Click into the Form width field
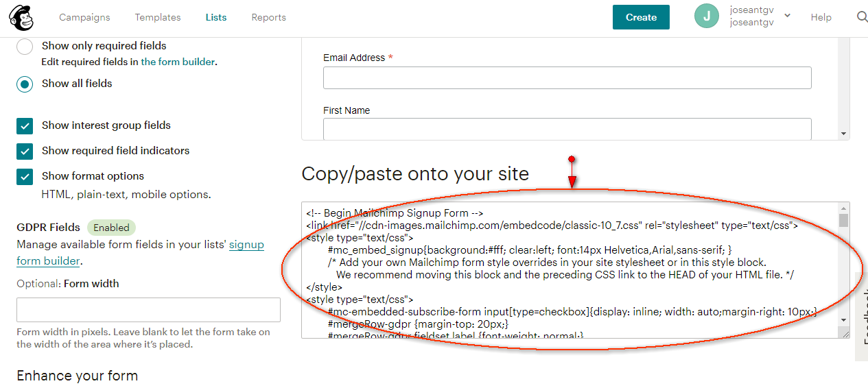 pos(148,310)
